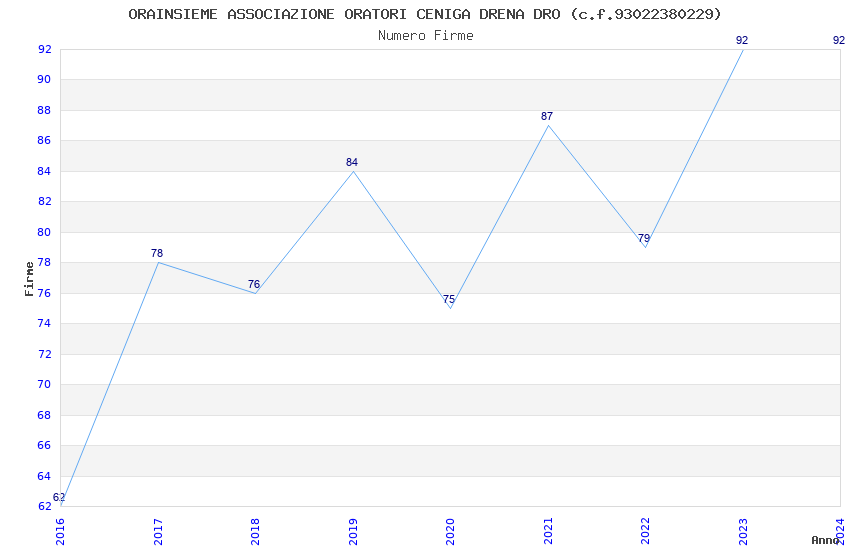
Task: Click y-axis tick value 90
Action: point(44,79)
